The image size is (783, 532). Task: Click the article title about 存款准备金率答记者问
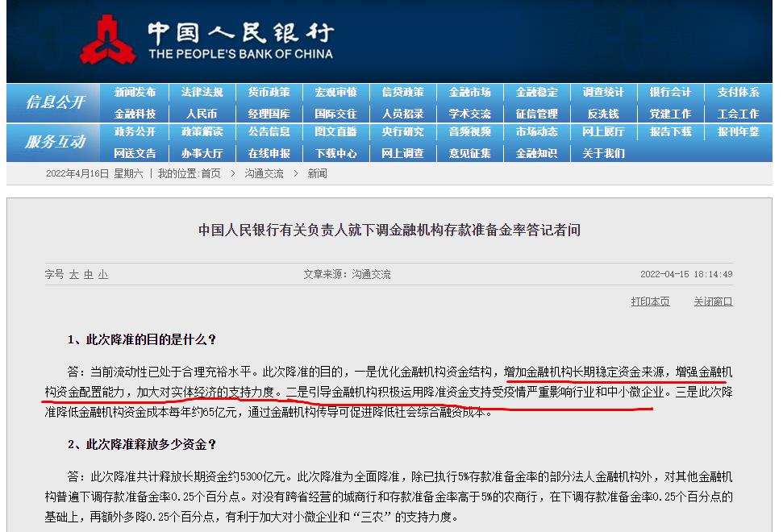click(x=389, y=230)
